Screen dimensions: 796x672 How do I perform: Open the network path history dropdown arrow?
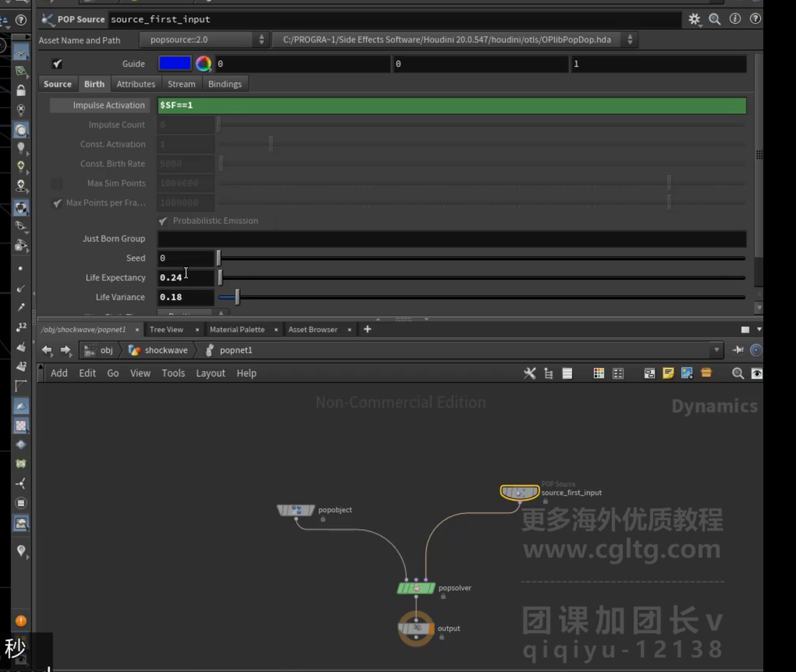click(716, 350)
